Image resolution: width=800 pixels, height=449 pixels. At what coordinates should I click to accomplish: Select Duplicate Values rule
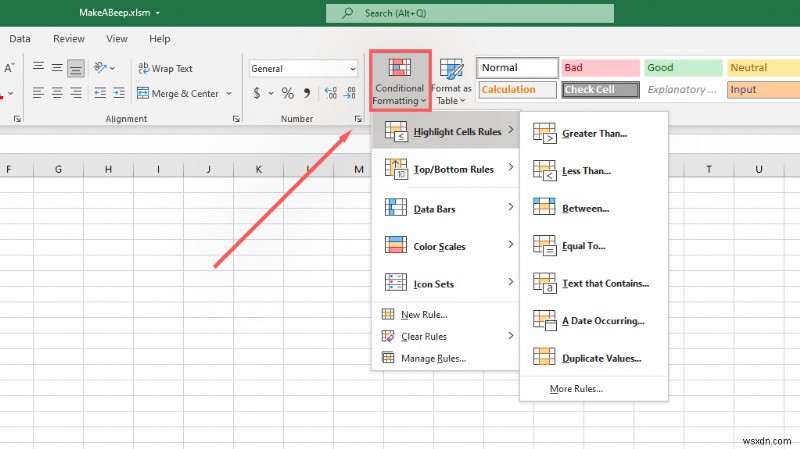[594, 358]
